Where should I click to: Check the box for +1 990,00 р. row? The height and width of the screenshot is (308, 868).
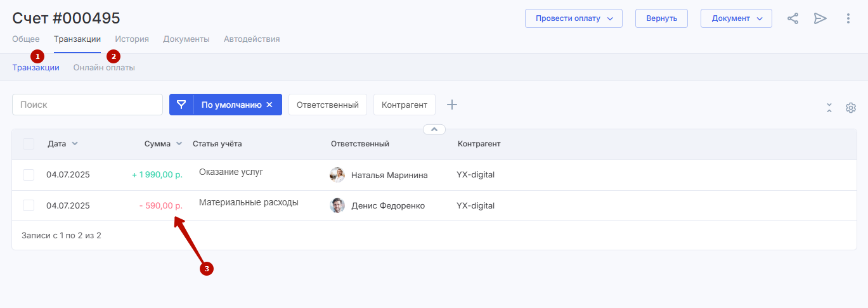point(29,175)
